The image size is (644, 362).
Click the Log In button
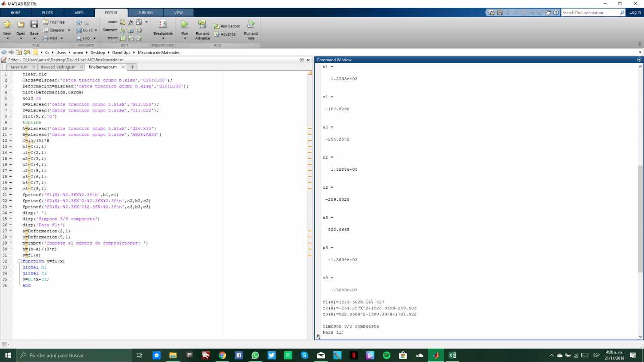(x=635, y=12)
